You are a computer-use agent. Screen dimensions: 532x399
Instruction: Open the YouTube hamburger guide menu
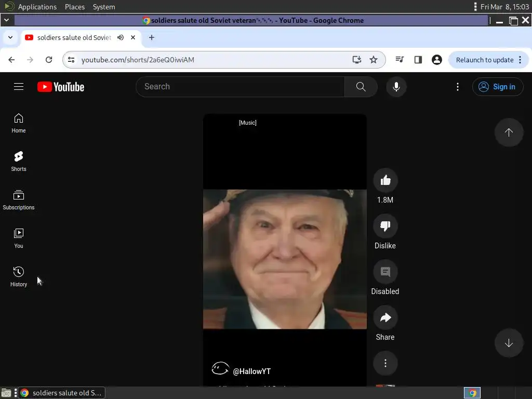[x=19, y=87]
